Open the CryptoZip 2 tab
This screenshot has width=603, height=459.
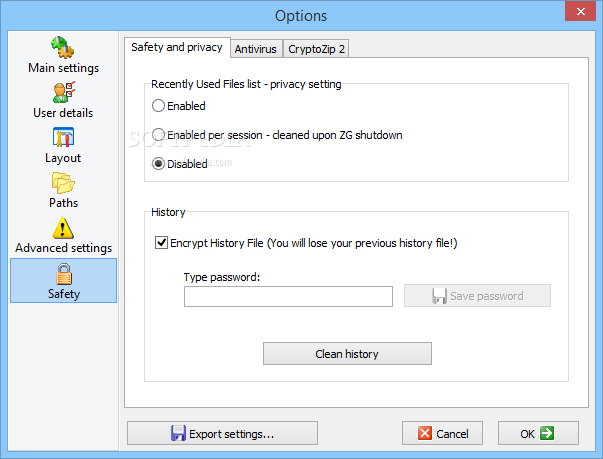(x=316, y=49)
